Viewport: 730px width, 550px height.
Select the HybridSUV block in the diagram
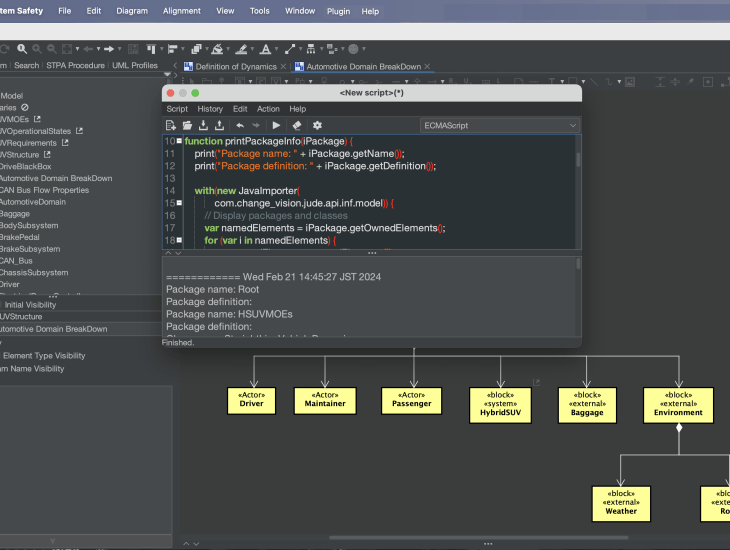point(500,403)
